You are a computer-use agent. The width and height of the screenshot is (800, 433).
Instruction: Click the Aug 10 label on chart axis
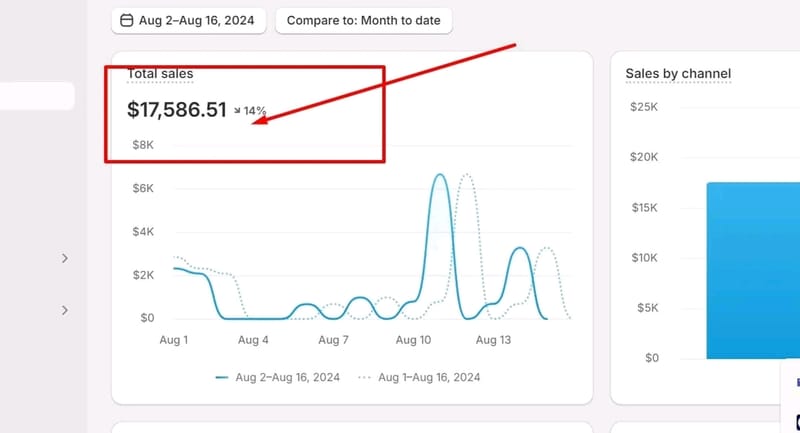[413, 340]
